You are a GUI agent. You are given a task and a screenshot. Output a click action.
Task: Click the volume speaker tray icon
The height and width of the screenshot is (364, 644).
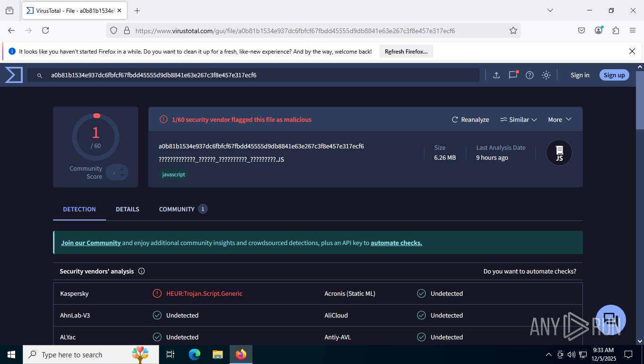pyautogui.click(x=572, y=355)
